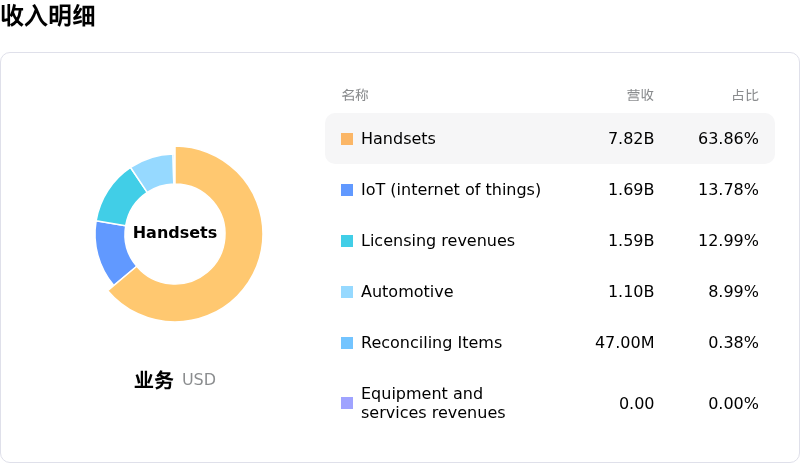Click the light blue Automotive legend swatch
This screenshot has width=800, height=463.
(347, 292)
